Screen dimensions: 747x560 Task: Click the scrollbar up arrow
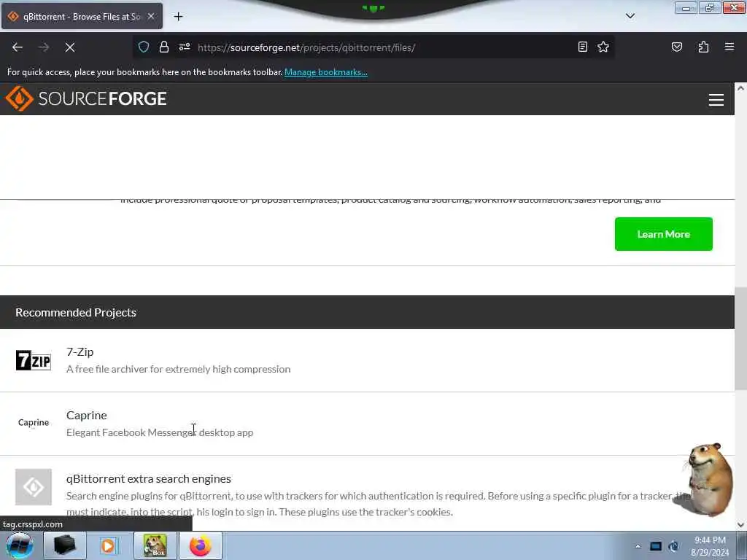[x=740, y=88]
